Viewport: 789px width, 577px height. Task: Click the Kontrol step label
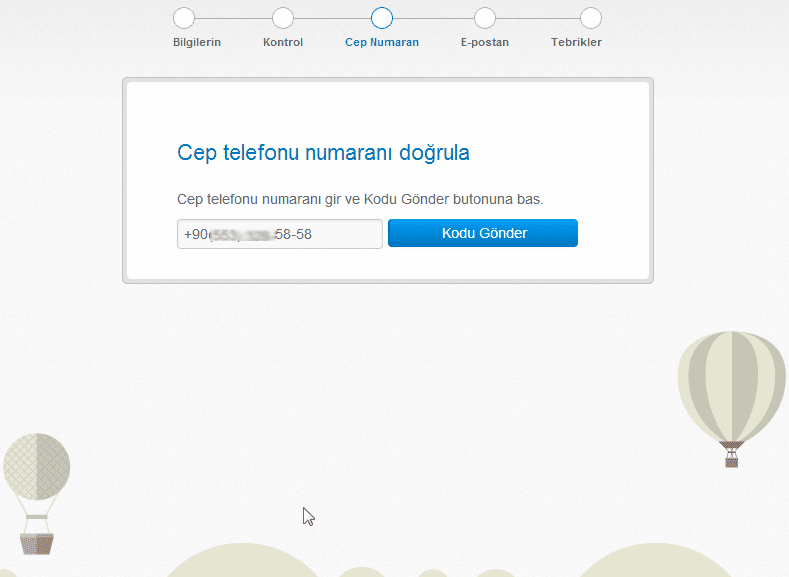pos(283,42)
